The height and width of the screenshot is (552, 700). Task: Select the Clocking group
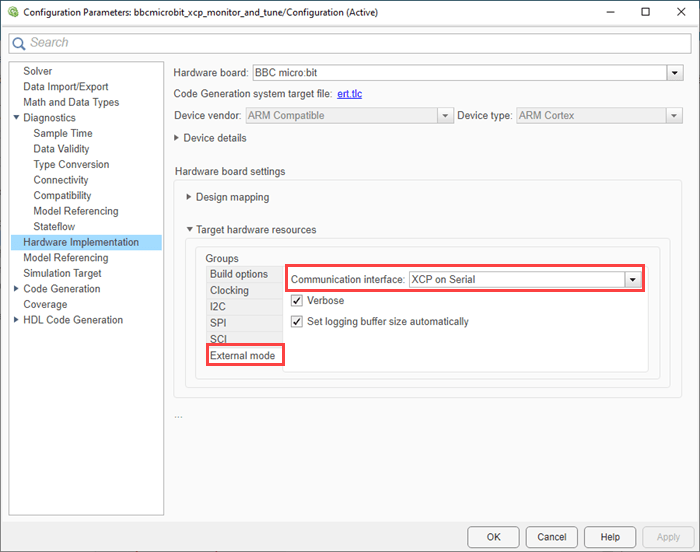tap(244, 290)
